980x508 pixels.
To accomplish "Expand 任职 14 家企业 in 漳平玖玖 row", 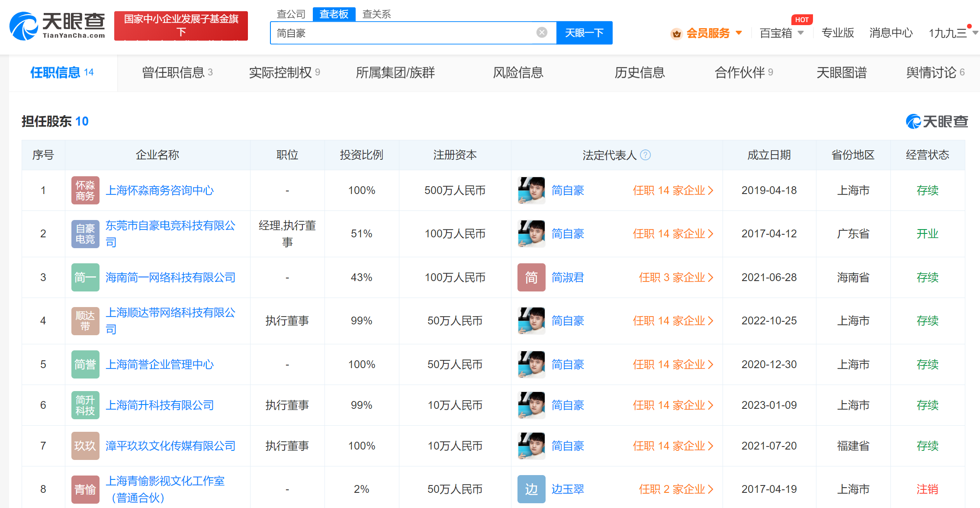I will coord(673,446).
